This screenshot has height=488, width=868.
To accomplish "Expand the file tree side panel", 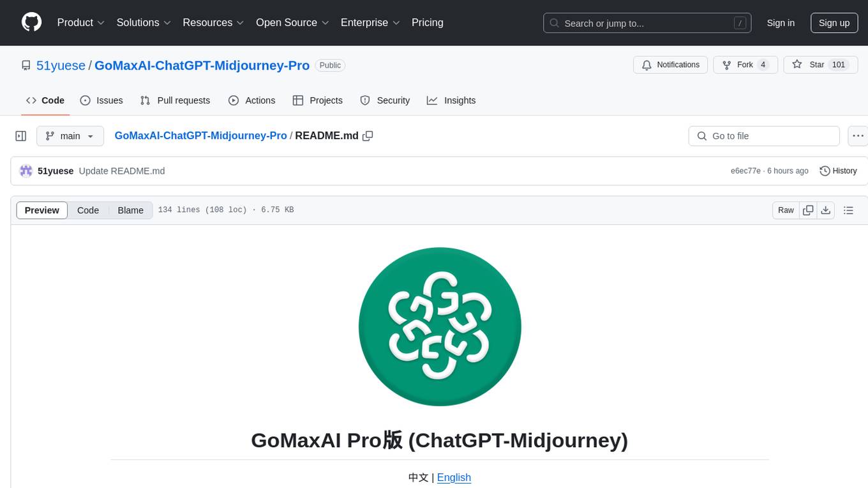I will tap(21, 136).
